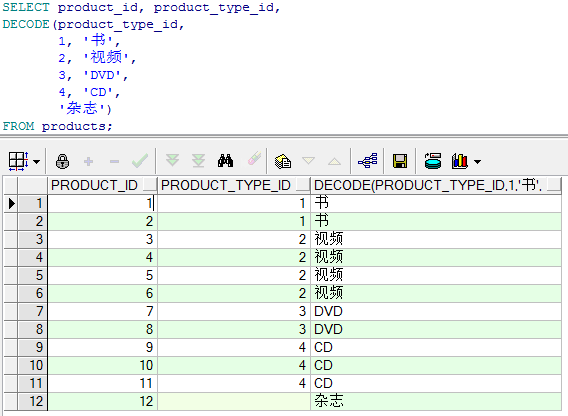Click the query by example icon
This screenshot has height=416, width=568.
coord(283,161)
